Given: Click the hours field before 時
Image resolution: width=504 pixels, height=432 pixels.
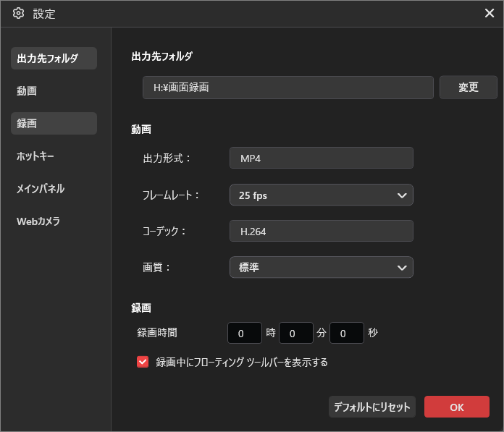Looking at the screenshot, I should [x=245, y=333].
